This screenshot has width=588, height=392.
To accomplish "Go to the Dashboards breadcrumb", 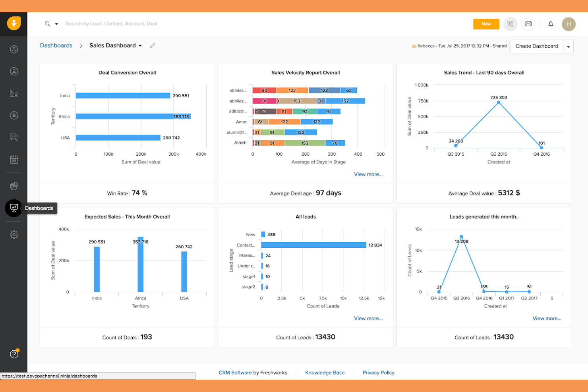I will [x=56, y=45].
